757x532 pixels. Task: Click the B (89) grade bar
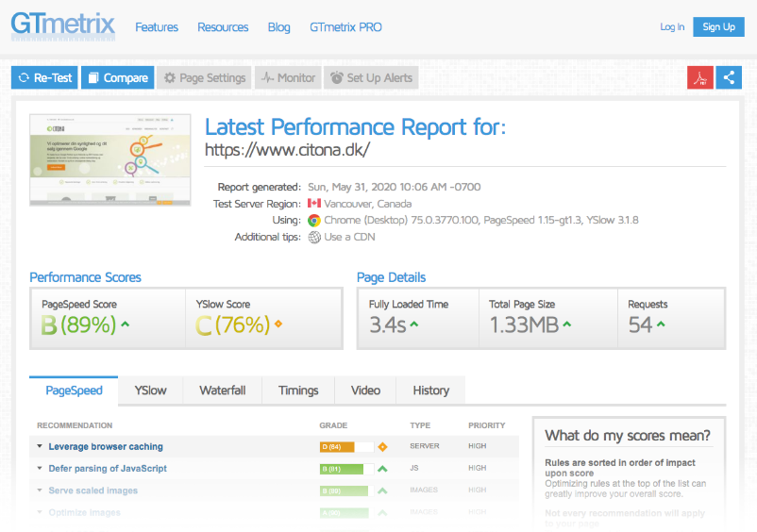(x=346, y=491)
